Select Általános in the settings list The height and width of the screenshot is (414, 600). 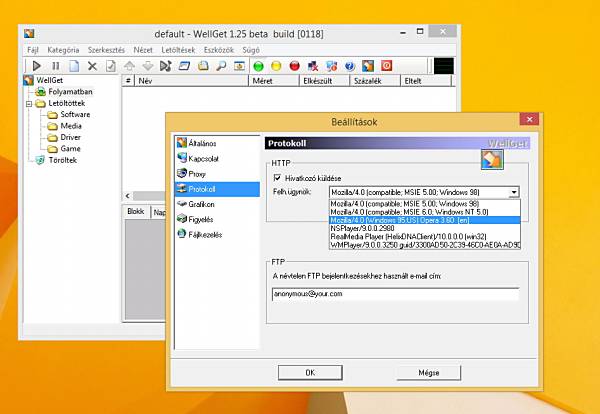[217, 143]
